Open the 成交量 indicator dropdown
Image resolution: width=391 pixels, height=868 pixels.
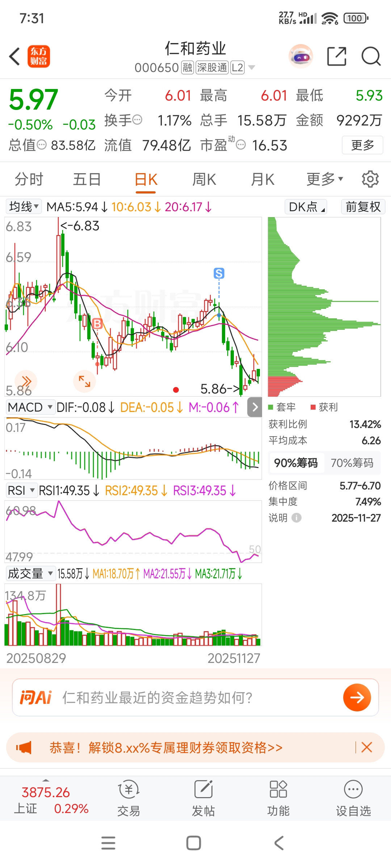[x=30, y=574]
